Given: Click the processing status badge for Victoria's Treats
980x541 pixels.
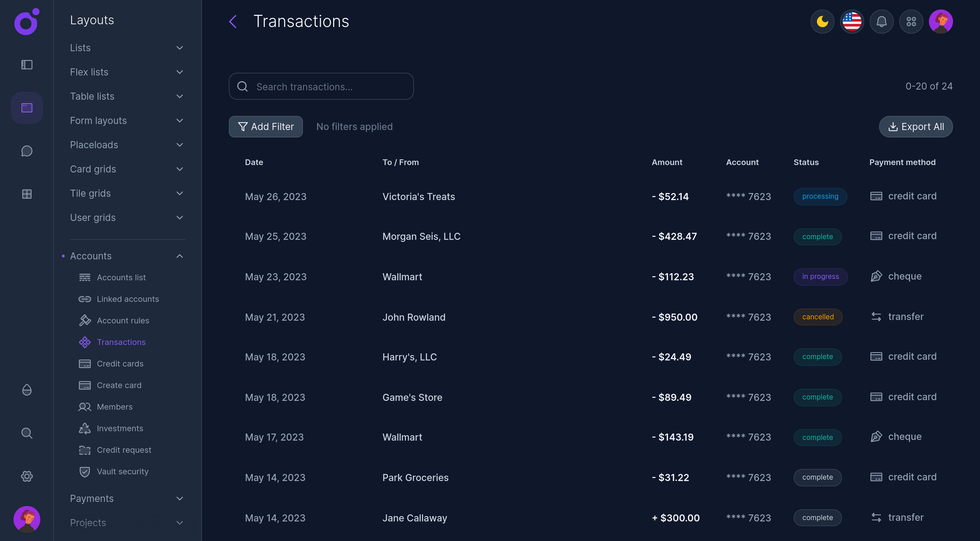Looking at the screenshot, I should point(820,196).
